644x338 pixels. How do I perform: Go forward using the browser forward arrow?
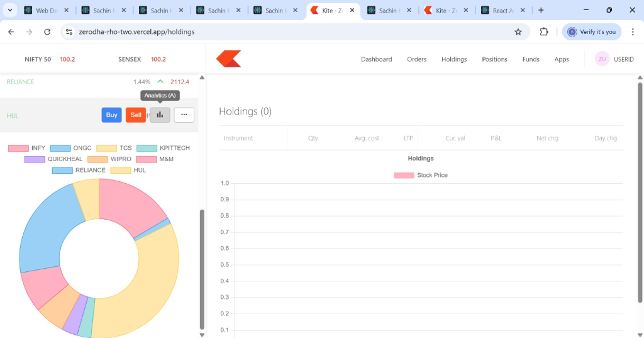[x=29, y=31]
